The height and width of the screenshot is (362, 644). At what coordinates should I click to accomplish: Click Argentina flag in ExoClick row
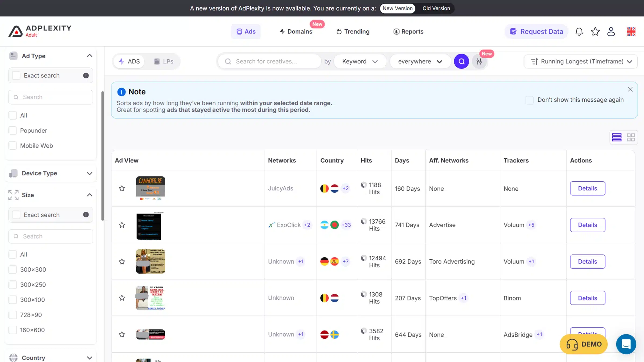(324, 225)
